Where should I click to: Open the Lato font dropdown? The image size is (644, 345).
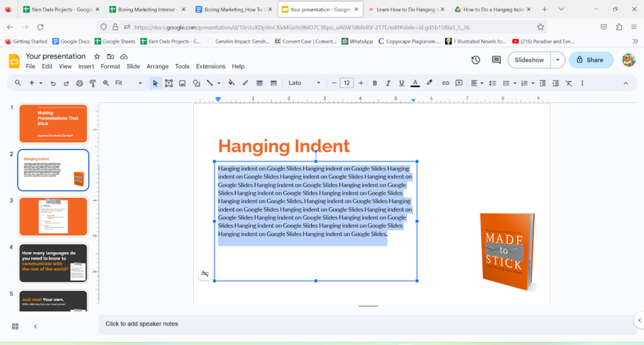pos(304,83)
